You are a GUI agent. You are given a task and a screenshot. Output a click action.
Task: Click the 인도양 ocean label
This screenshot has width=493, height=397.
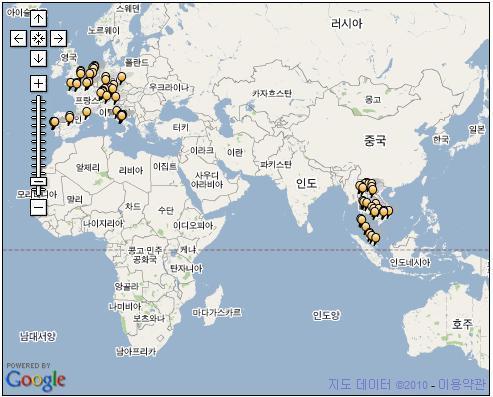[326, 315]
